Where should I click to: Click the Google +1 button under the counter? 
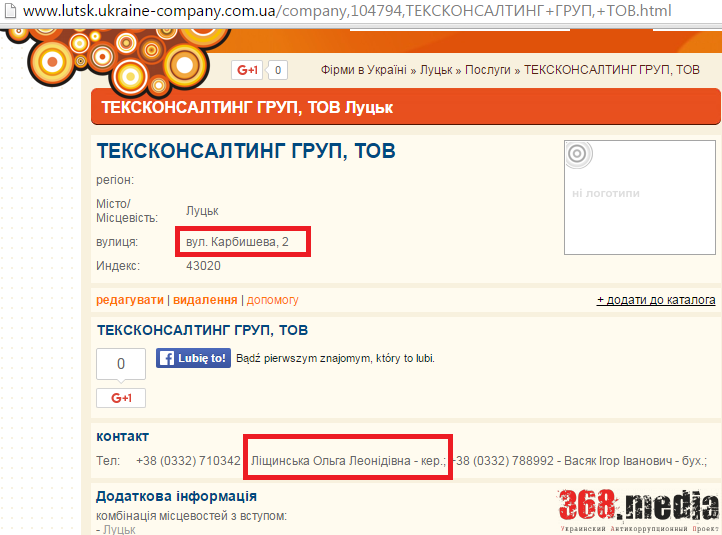[121, 398]
